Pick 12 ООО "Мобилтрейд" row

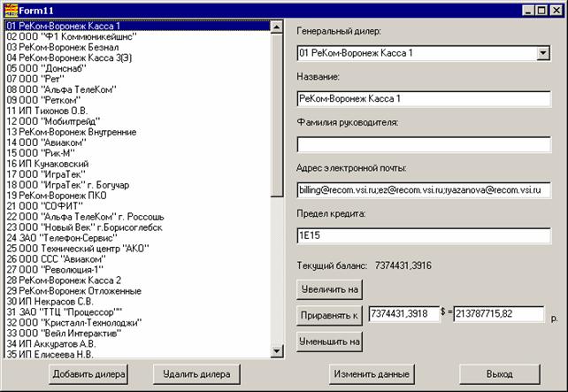point(138,121)
